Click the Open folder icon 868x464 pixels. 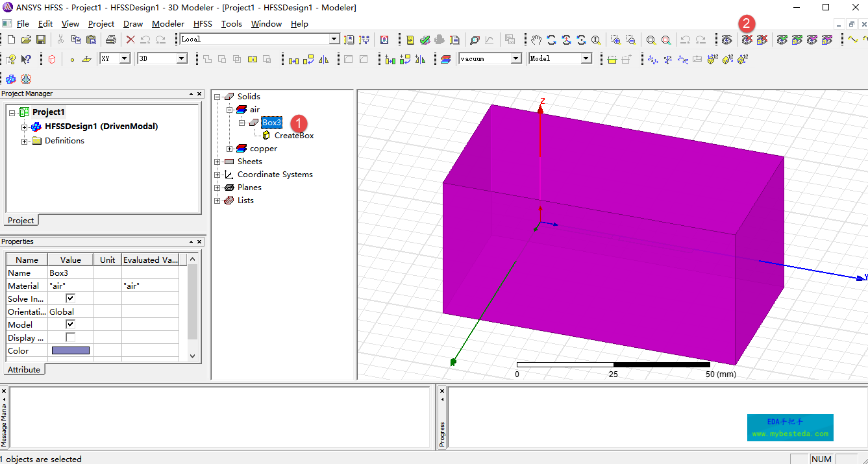(x=26, y=40)
